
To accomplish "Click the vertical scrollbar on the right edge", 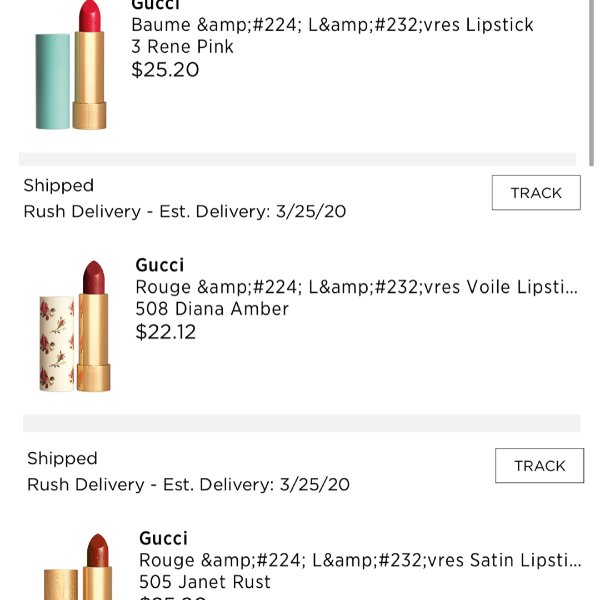I will point(591,82).
